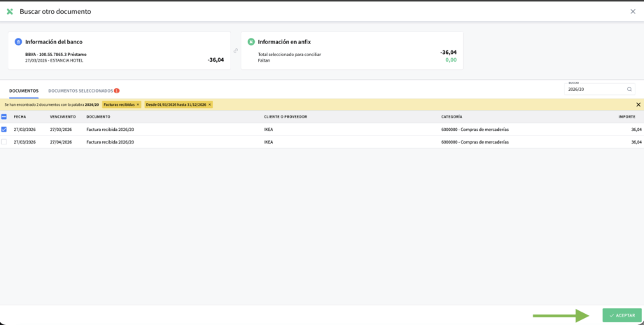Switch to the Documentos tab
The height and width of the screenshot is (325, 644).
(24, 91)
